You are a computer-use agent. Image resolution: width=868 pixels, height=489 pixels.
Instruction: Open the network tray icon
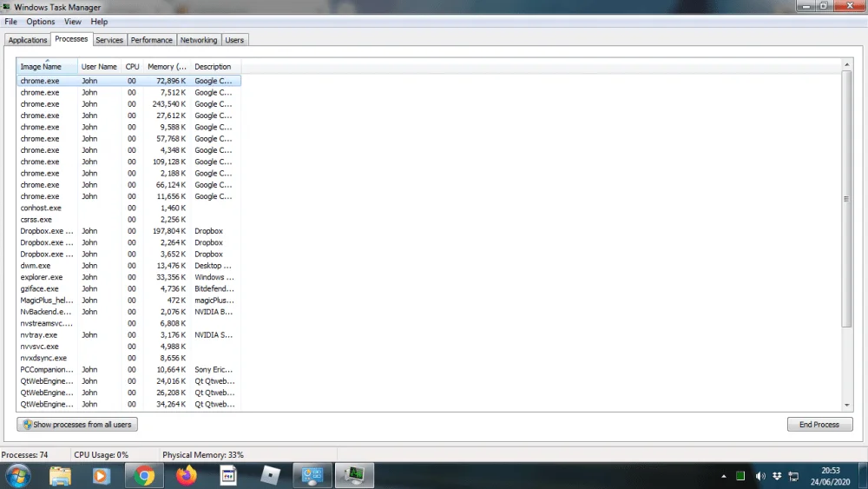pos(793,476)
